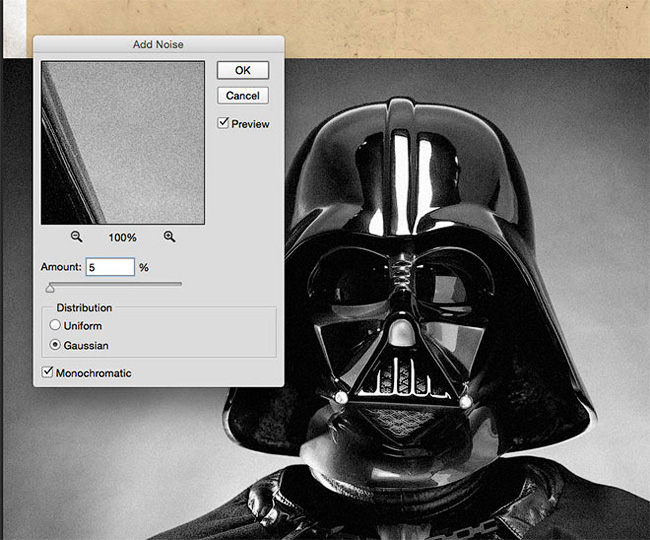Click the noise preview thumbnail

[123, 143]
